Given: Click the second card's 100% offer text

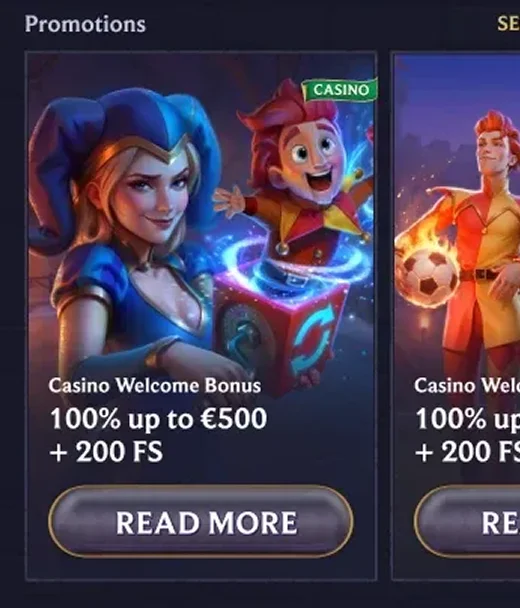Looking at the screenshot, I should (468, 419).
